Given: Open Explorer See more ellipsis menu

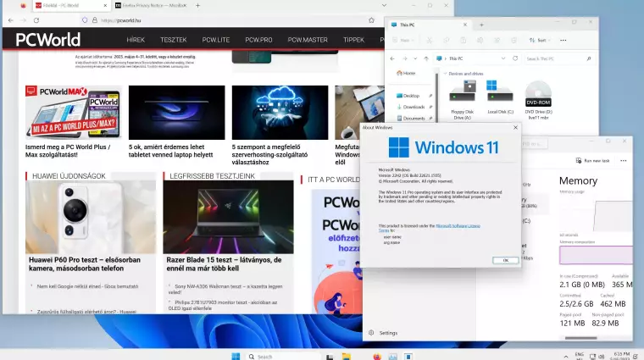Looking at the screenshot, I should point(563,40).
